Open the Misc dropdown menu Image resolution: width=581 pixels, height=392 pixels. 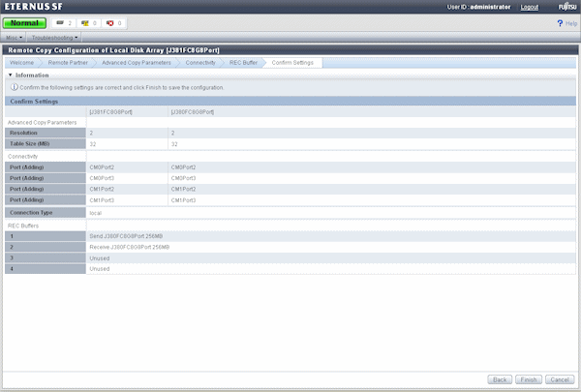15,38
